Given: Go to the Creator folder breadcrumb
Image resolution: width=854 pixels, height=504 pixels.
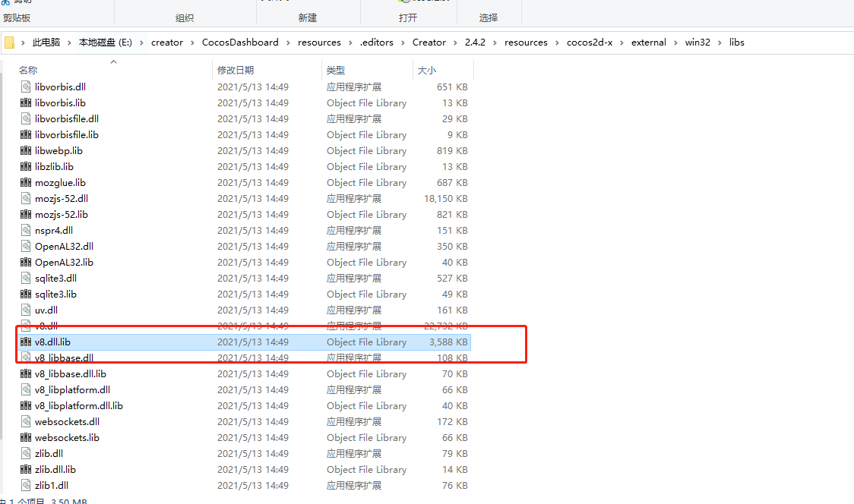Looking at the screenshot, I should point(429,43).
